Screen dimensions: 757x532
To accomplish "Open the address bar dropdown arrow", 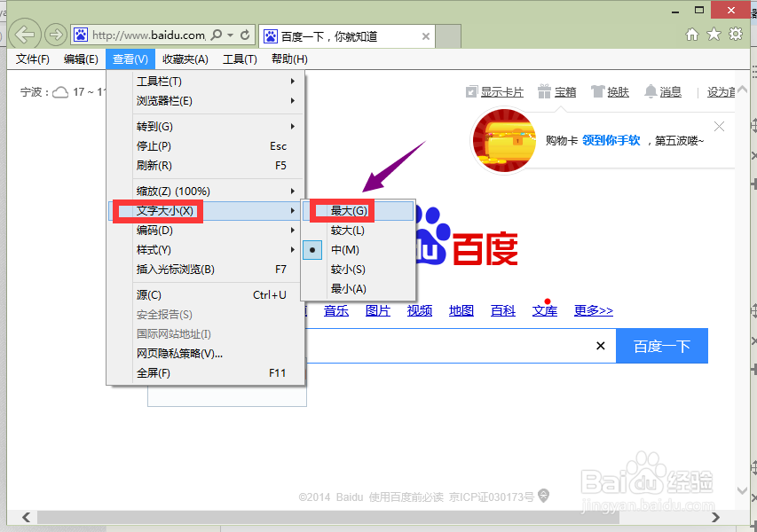I will pyautogui.click(x=230, y=35).
